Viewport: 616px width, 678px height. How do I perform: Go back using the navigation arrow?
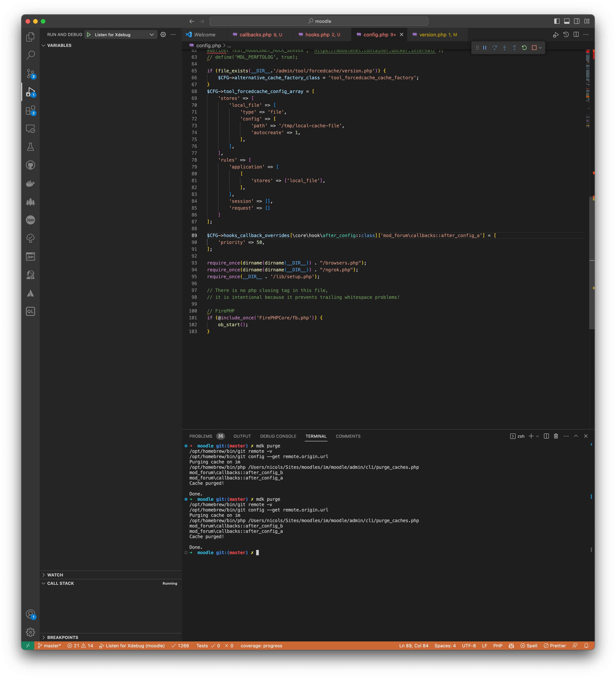click(192, 21)
